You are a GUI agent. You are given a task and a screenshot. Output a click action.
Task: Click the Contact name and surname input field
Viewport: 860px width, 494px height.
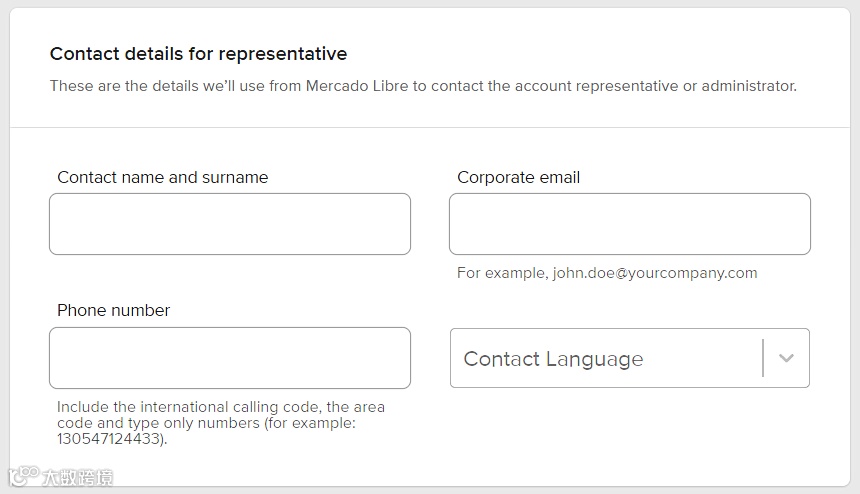[230, 224]
